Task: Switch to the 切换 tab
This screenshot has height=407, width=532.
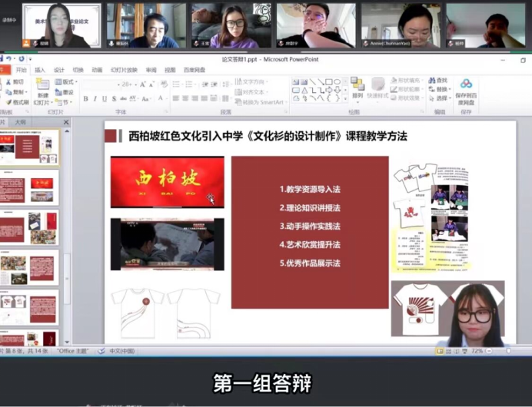Action: tap(78, 70)
